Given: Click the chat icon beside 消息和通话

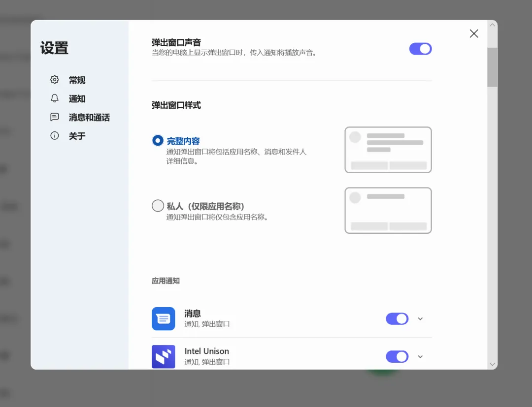Looking at the screenshot, I should pos(55,117).
